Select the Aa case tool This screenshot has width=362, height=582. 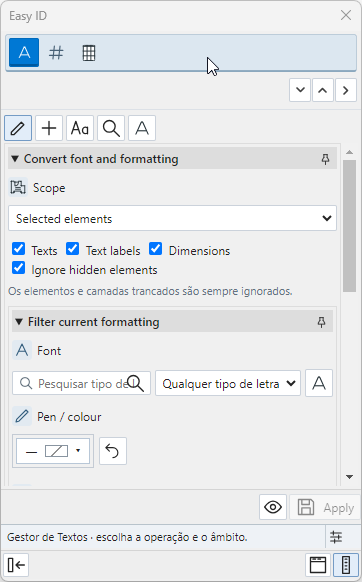pyautogui.click(x=80, y=128)
